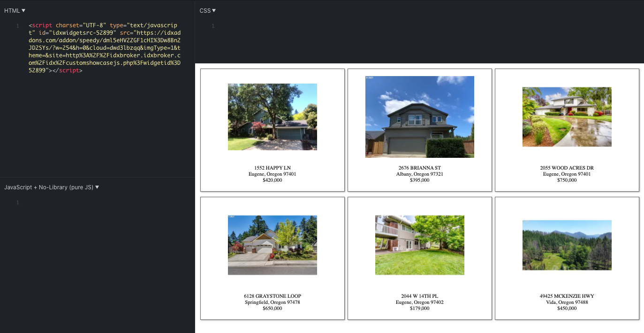Open the CSS panel language dropdown
644x333 pixels.
coord(208,10)
